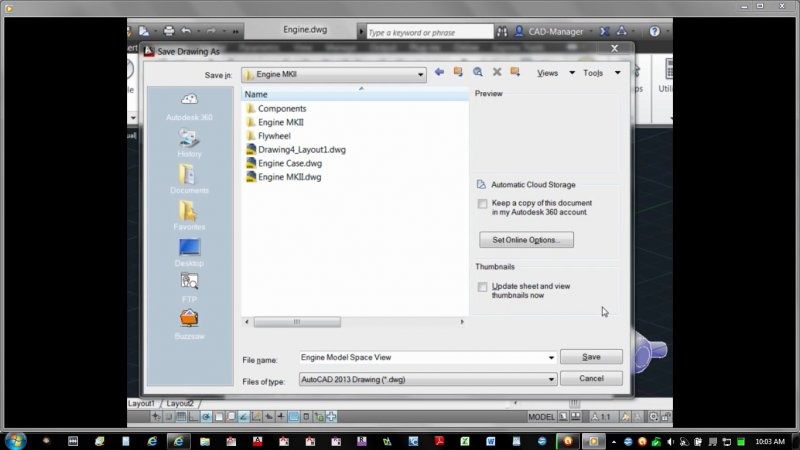Image resolution: width=800 pixels, height=450 pixels.
Task: Open the Windows Start button
Action: click(16, 441)
